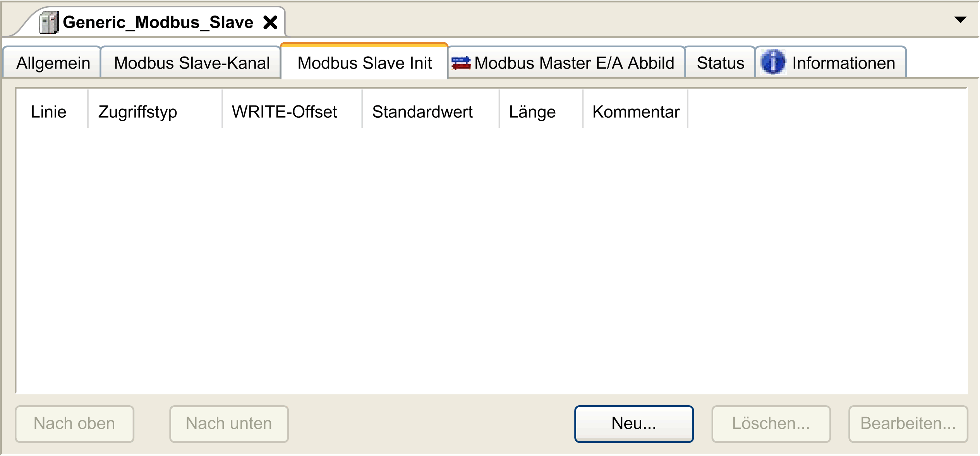980x456 pixels.
Task: Go to the Status tab
Action: (720, 63)
